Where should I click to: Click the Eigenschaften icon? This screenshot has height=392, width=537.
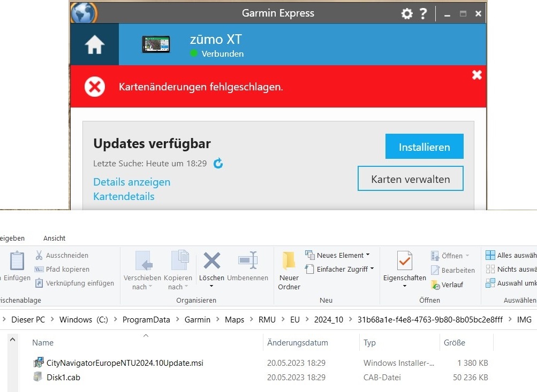point(404,262)
